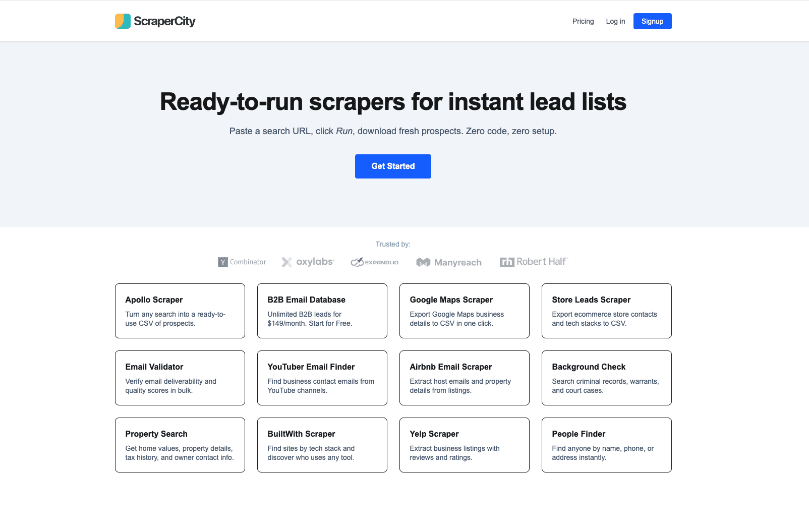Open the Background Check card
The width and height of the screenshot is (809, 532).
click(x=607, y=378)
